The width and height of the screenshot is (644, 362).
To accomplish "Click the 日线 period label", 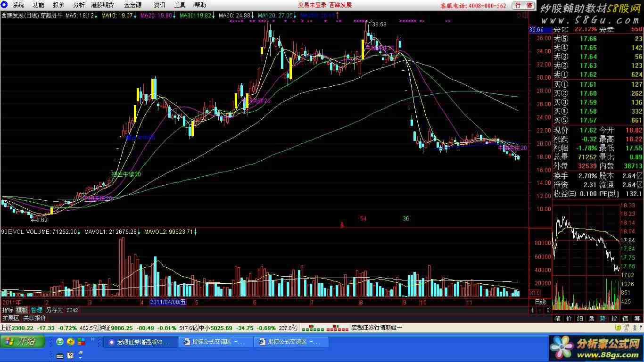I will tap(540, 302).
